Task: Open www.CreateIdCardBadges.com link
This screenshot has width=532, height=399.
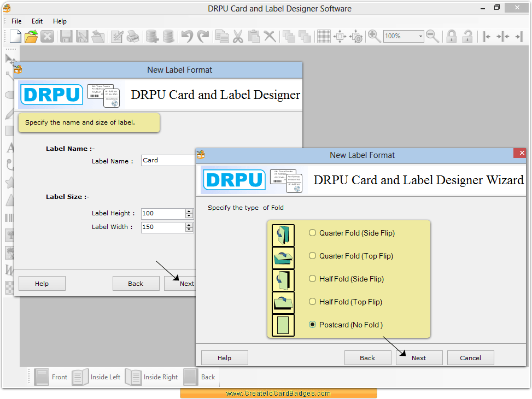Action: tap(278, 393)
